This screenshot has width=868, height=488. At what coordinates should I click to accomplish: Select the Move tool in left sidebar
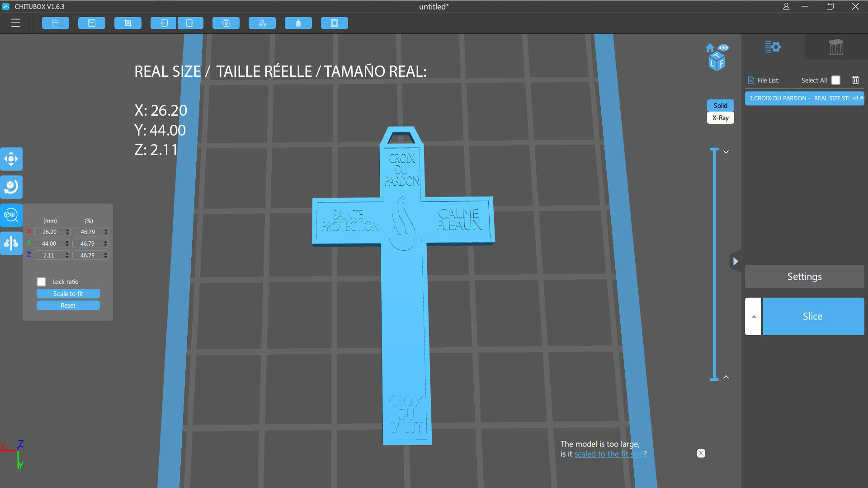tap(11, 159)
